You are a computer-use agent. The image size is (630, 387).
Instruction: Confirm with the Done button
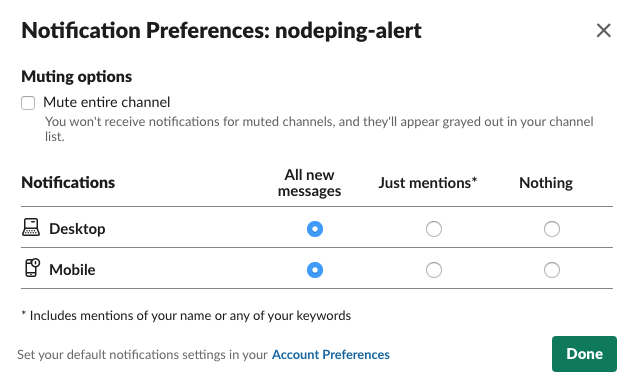pos(584,354)
